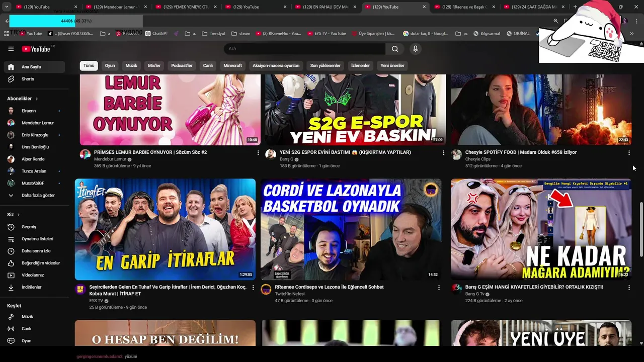This screenshot has height=362, width=644.
Task: Click Mendebur Lemur channel avatar under video
Action: point(85,154)
